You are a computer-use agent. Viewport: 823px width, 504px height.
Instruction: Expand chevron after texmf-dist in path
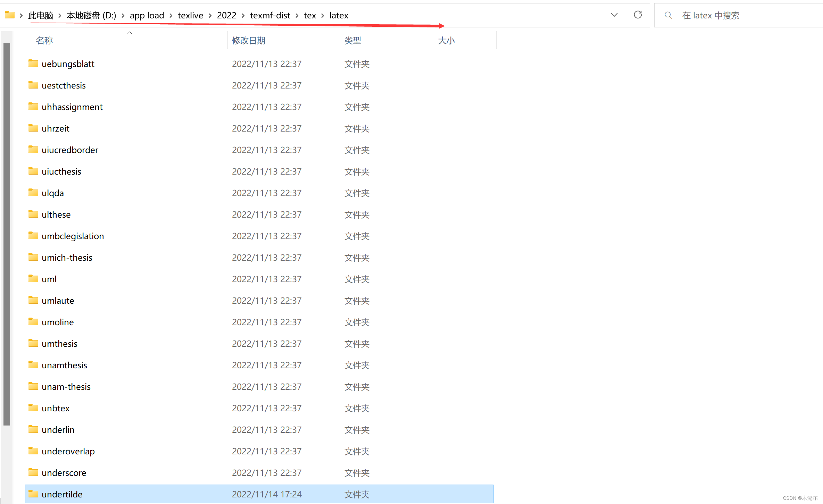(297, 16)
